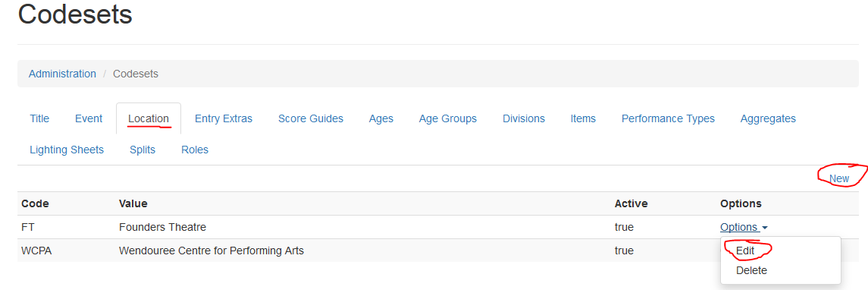
Task: Click the FT code cell
Action: (x=28, y=227)
